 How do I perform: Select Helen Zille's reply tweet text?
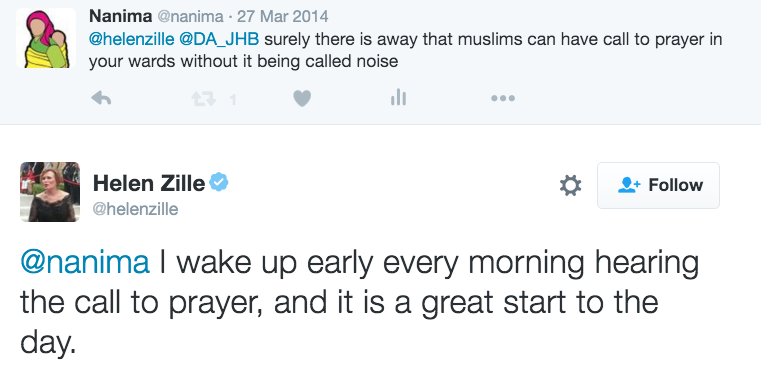tap(360, 302)
